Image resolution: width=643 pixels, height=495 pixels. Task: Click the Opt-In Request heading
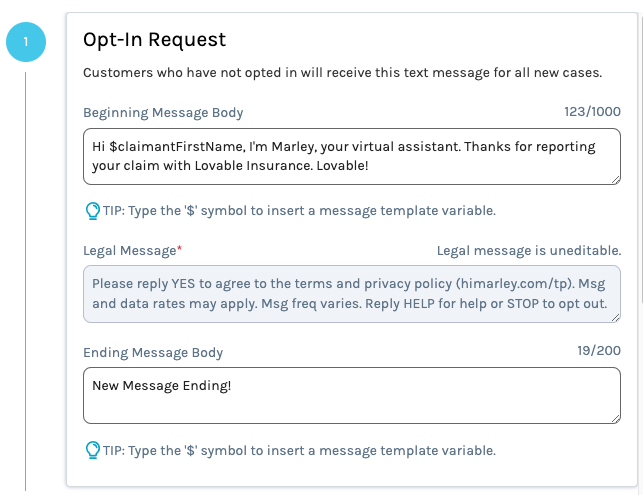tap(155, 40)
